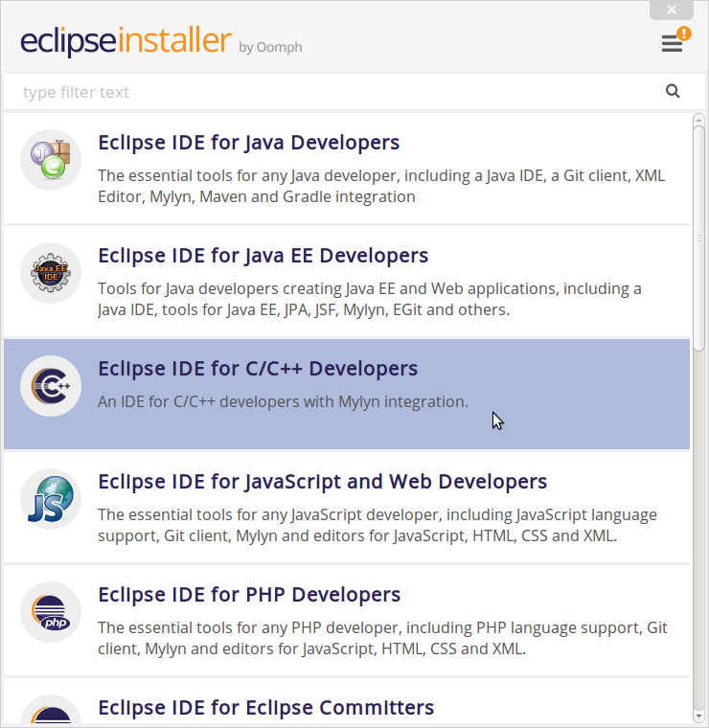Click the Java Developers description text
Screen dimensions: 709x728
pos(380,187)
